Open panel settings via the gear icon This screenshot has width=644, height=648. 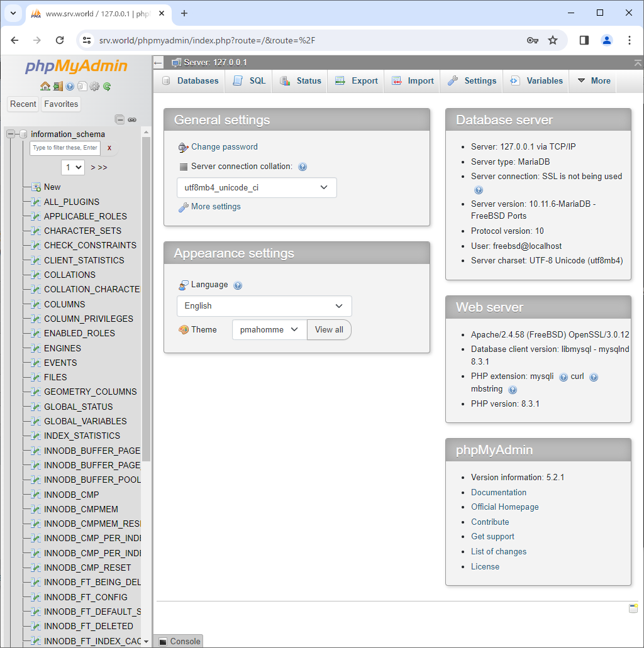click(94, 87)
